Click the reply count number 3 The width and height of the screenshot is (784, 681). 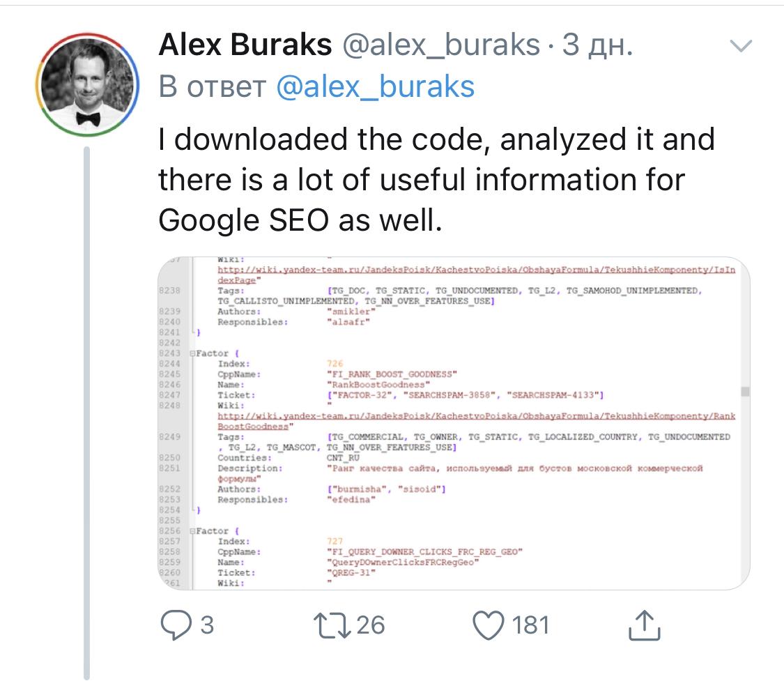(206, 625)
